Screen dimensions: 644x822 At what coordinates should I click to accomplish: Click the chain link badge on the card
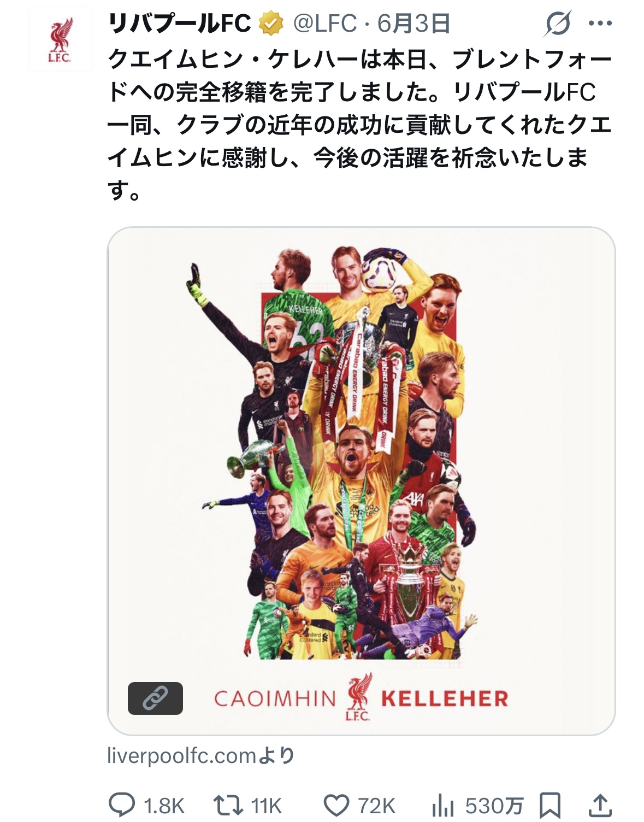155,698
